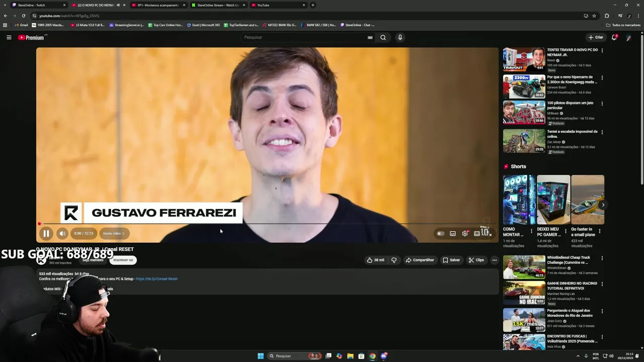Image resolution: width=644 pixels, height=362 pixels.
Task: Start voice search with the microphone icon
Action: tap(400, 37)
